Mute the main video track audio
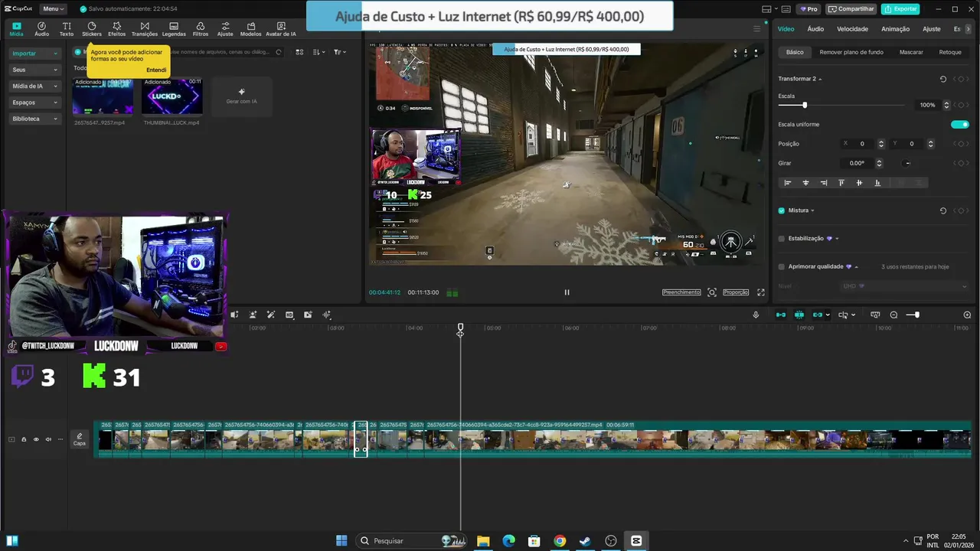This screenshot has width=980, height=551. tap(48, 439)
